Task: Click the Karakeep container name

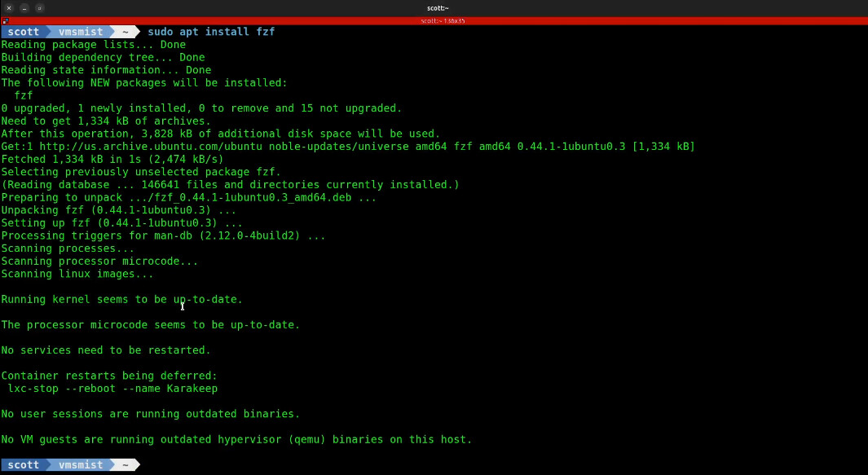Action: pos(192,388)
